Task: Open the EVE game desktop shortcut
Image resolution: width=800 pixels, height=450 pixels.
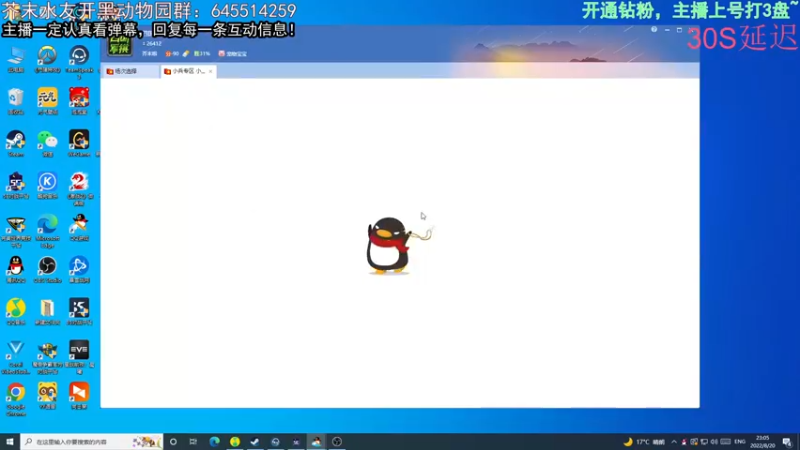Action: coord(79,356)
